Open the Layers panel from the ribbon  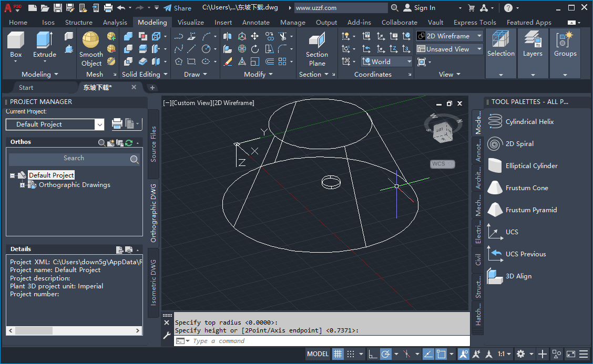[533, 47]
